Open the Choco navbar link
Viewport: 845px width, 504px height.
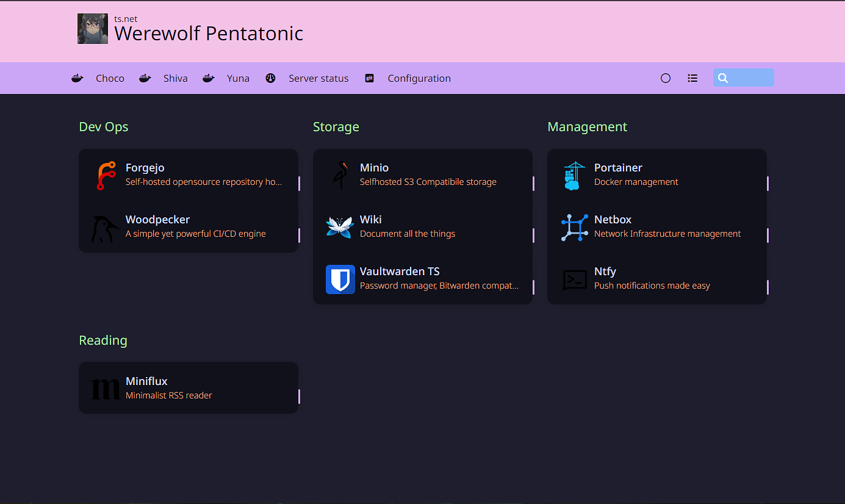point(110,78)
